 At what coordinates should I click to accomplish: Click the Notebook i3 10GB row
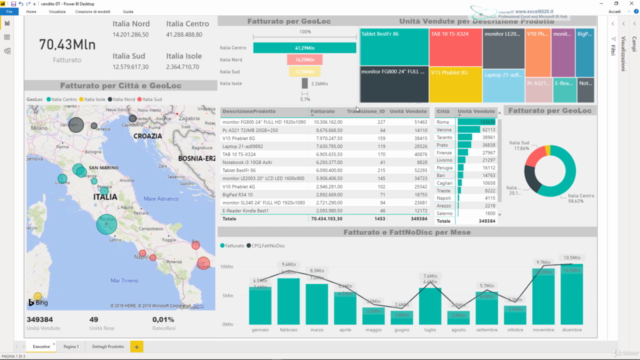325,162
